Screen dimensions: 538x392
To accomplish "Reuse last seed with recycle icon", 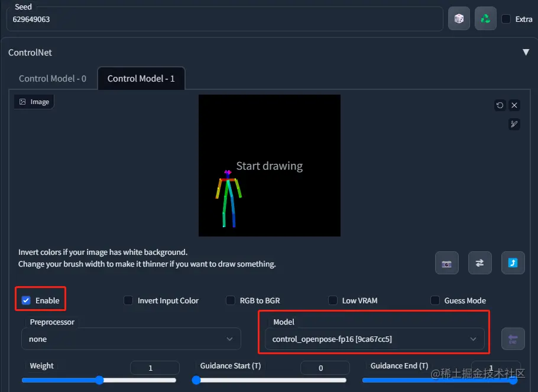I will (485, 18).
